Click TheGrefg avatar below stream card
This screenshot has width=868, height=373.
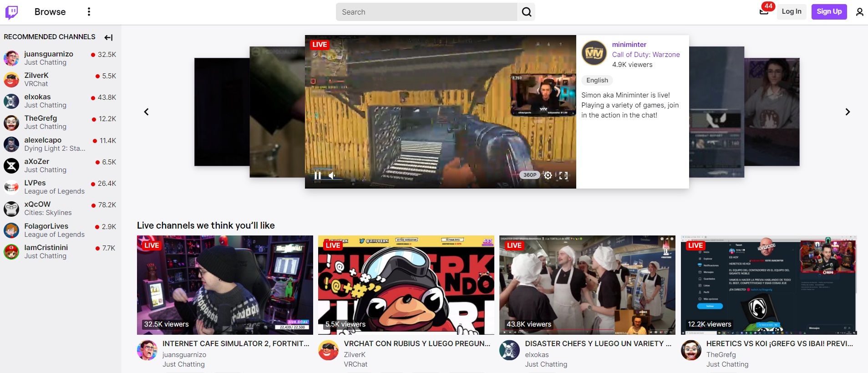tap(691, 350)
